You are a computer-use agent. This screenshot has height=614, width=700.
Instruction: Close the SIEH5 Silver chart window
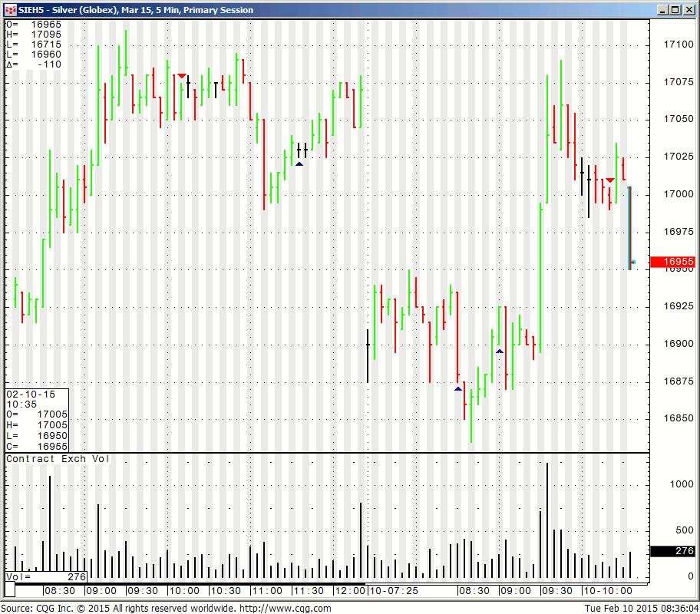(x=689, y=10)
